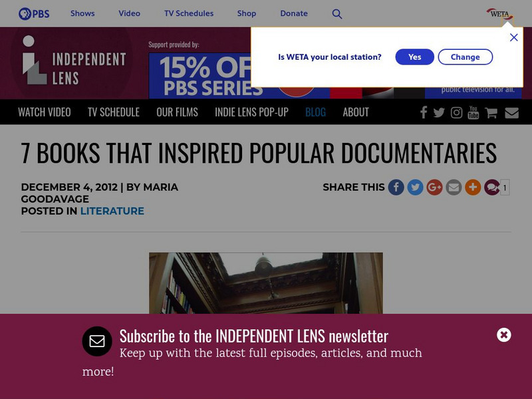Image resolution: width=532 pixels, height=399 pixels.
Task: Open the Literature category link
Action: [x=112, y=211]
